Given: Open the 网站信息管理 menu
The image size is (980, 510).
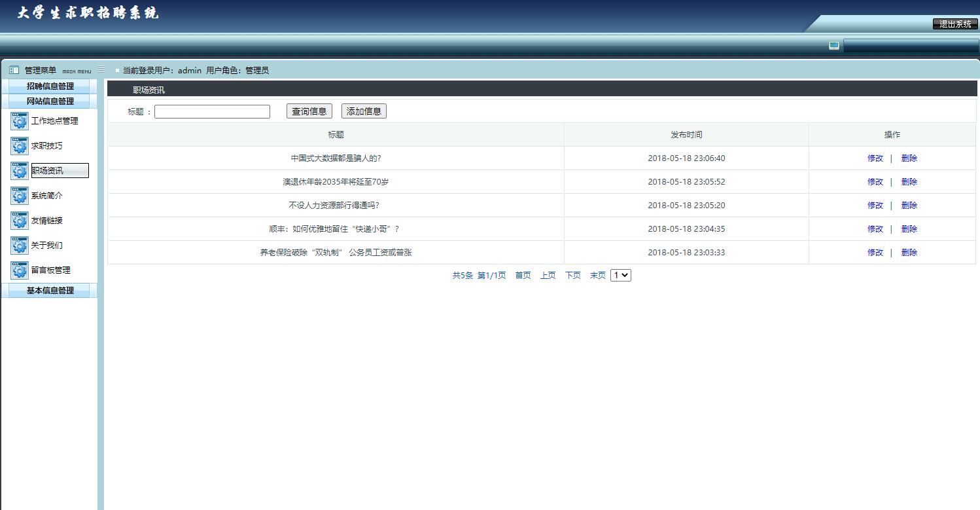Looking at the screenshot, I should click(x=50, y=101).
